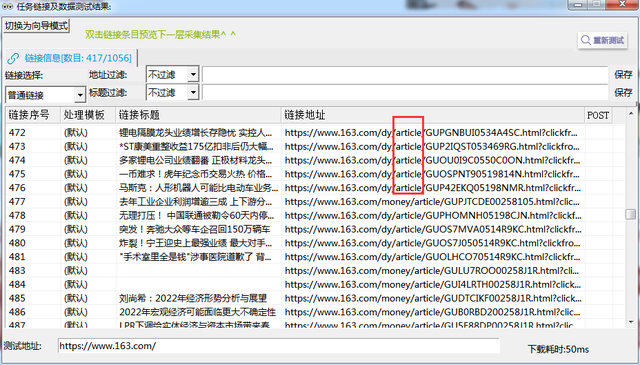Select row titled 去年工业企业利润增逾三成

(x=309, y=202)
